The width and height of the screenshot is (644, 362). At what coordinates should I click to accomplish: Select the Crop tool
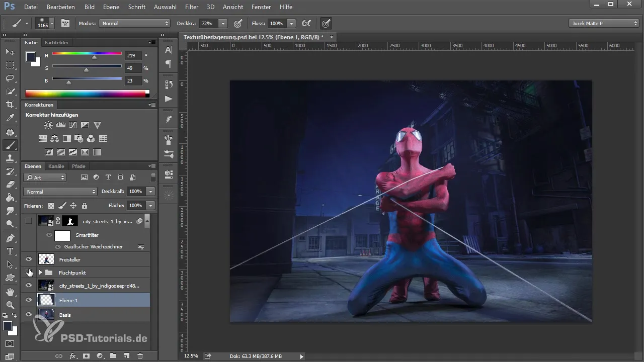click(10, 105)
